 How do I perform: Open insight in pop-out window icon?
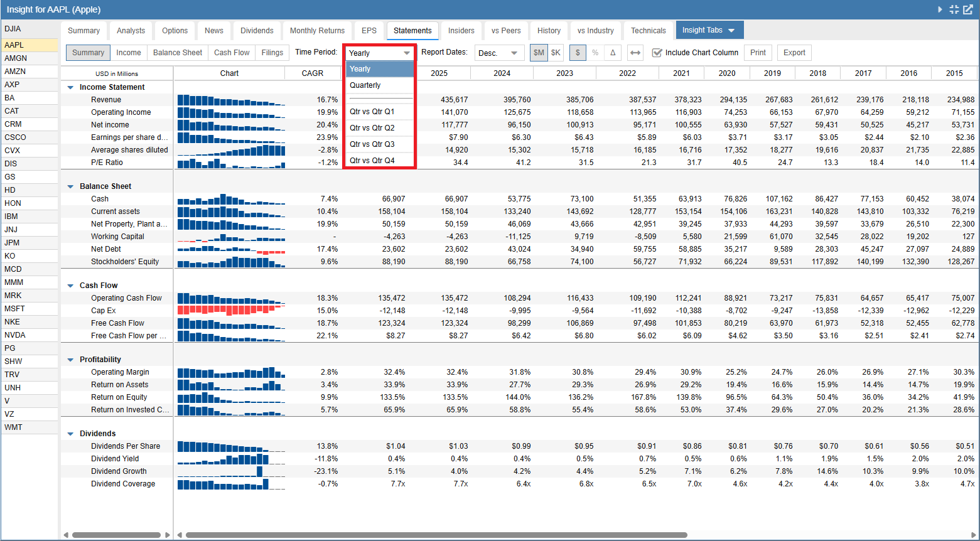click(968, 9)
